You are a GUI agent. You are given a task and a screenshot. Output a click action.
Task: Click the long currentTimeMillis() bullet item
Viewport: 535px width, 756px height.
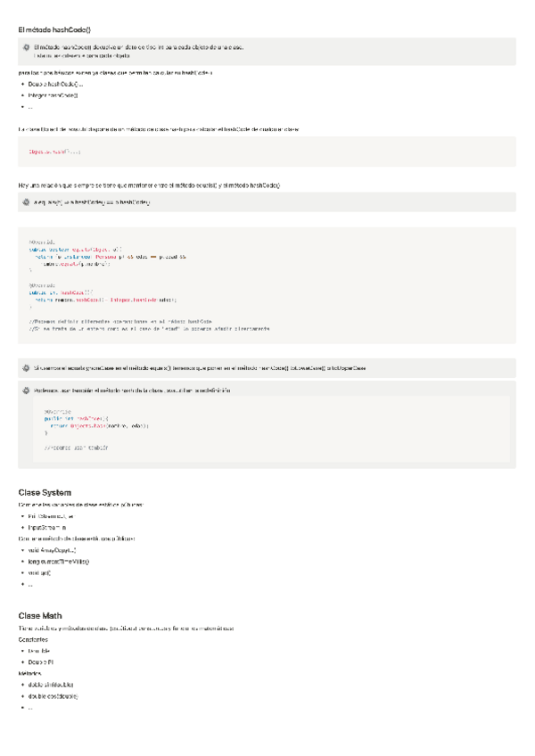point(59,562)
